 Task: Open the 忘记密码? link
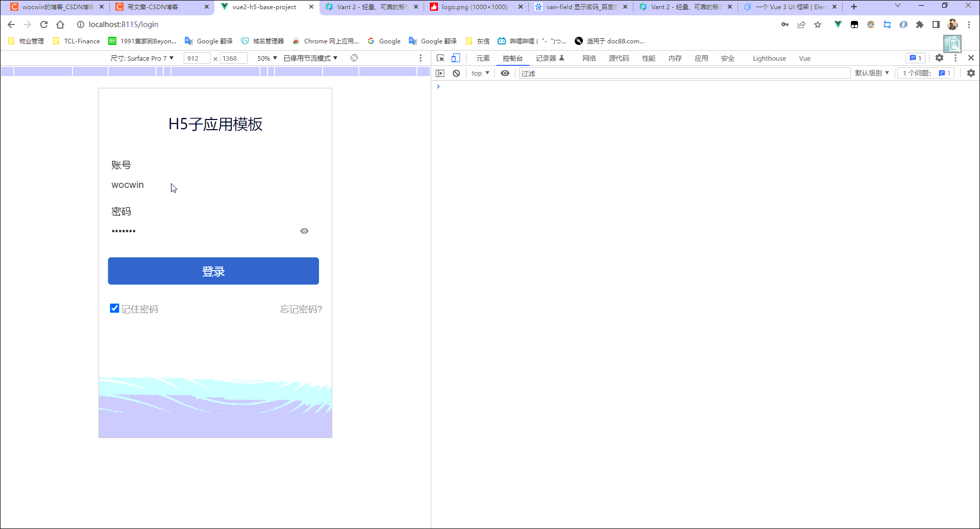coord(300,309)
